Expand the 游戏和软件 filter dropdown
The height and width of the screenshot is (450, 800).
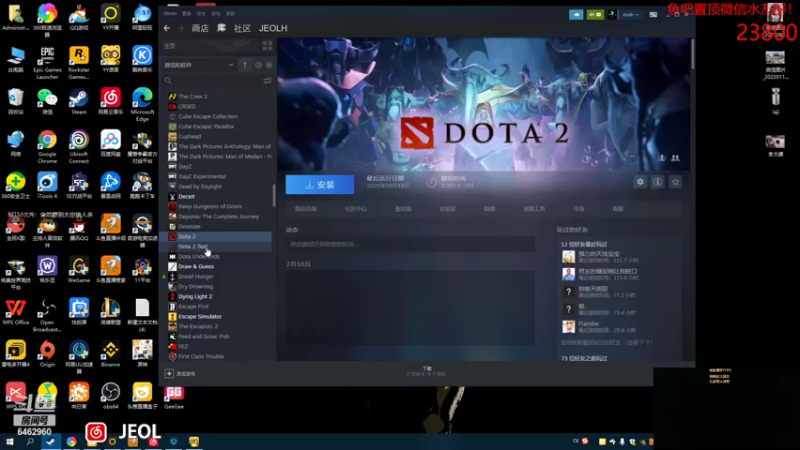coord(198,65)
